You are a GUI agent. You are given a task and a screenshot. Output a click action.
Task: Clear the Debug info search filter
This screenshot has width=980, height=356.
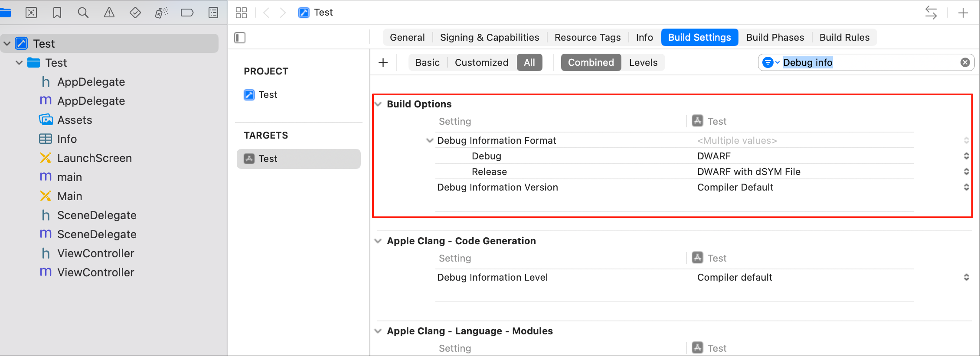(x=965, y=62)
